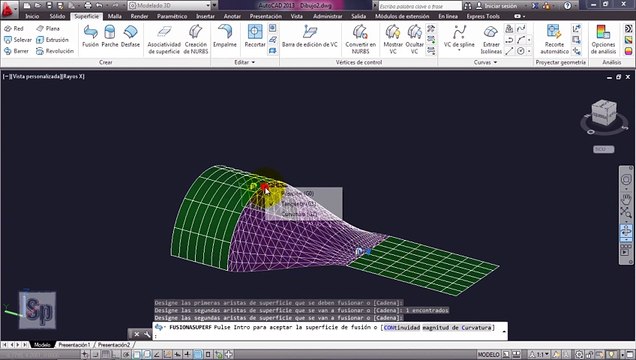Switch to the Sólido ribbon tab
The width and height of the screenshot is (636, 360).
[57, 16]
